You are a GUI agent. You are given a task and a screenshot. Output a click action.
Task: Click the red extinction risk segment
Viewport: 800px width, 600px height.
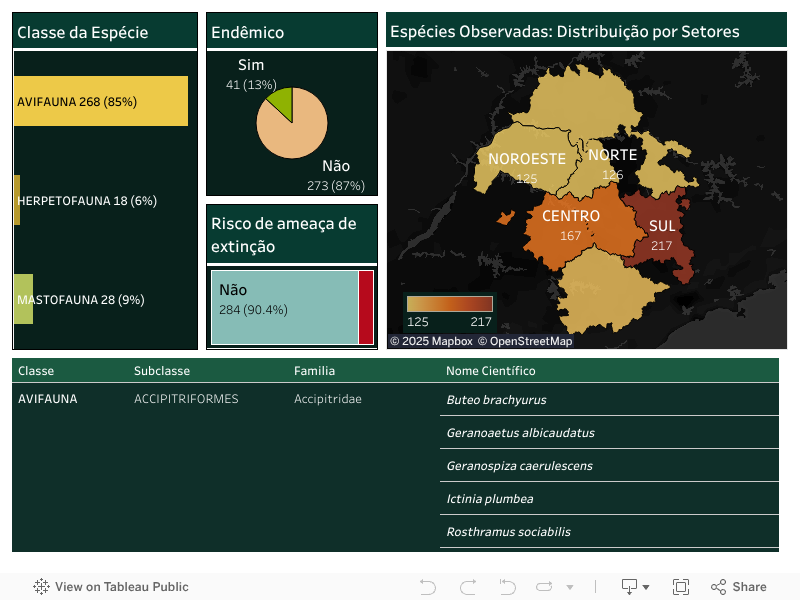(366, 308)
